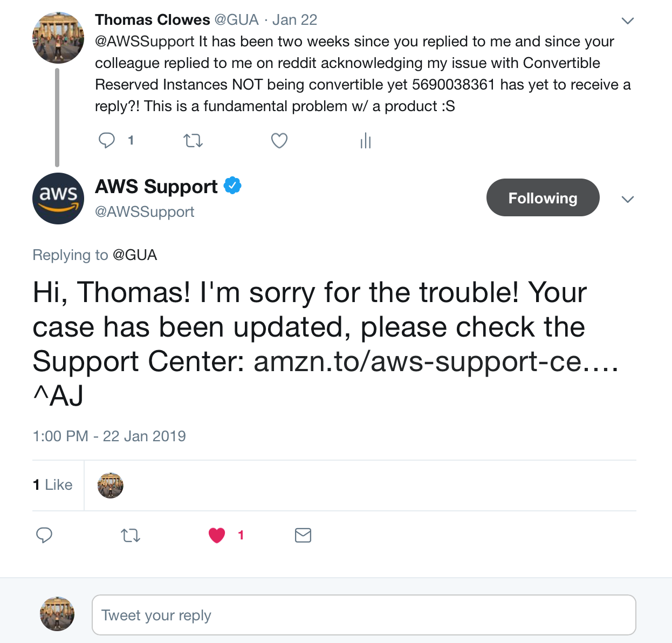Open dropdown chevron beside Following button
Image resolution: width=672 pixels, height=643 pixels.
(627, 199)
